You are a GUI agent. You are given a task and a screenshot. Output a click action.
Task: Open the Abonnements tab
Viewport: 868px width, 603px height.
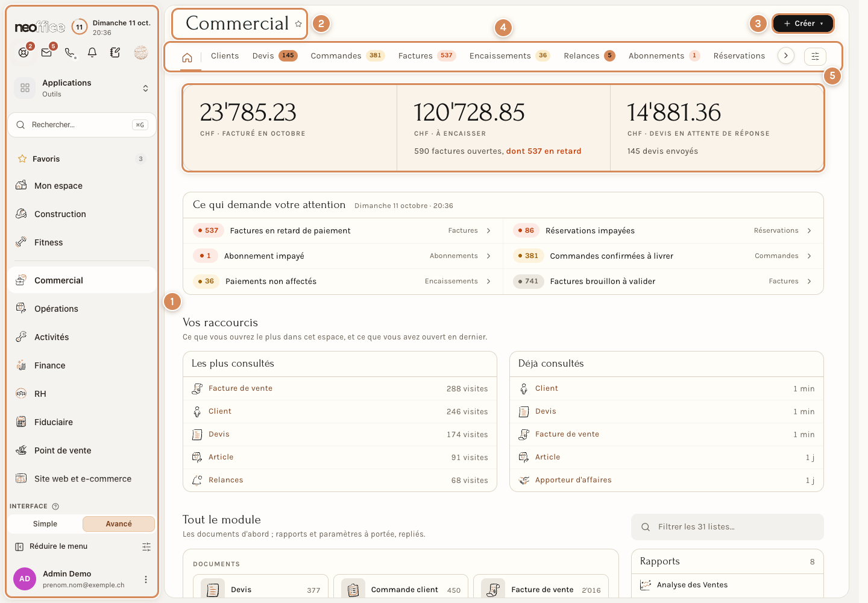[664, 56]
